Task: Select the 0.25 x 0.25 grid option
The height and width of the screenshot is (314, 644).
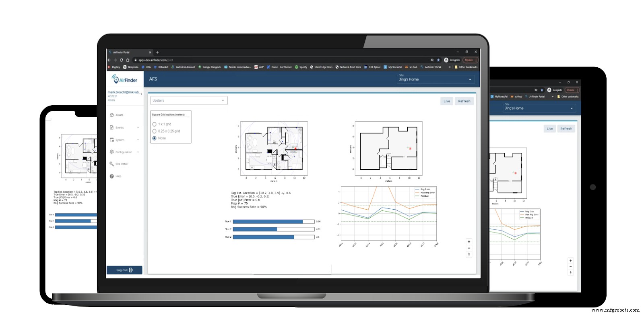Action: [x=154, y=131]
